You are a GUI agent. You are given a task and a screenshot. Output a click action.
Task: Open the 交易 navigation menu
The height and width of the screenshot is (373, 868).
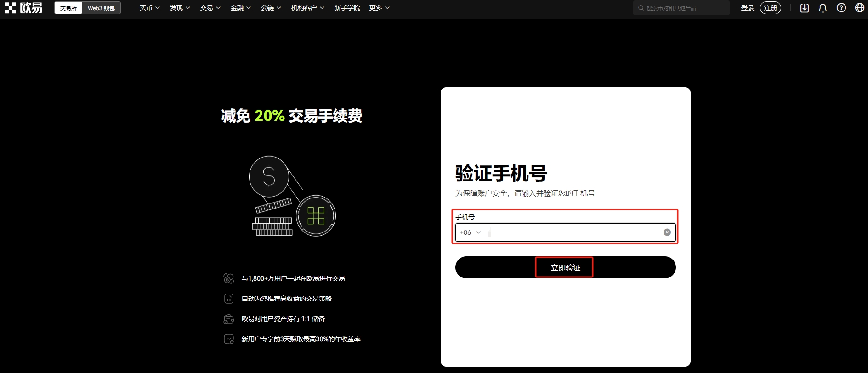210,8
